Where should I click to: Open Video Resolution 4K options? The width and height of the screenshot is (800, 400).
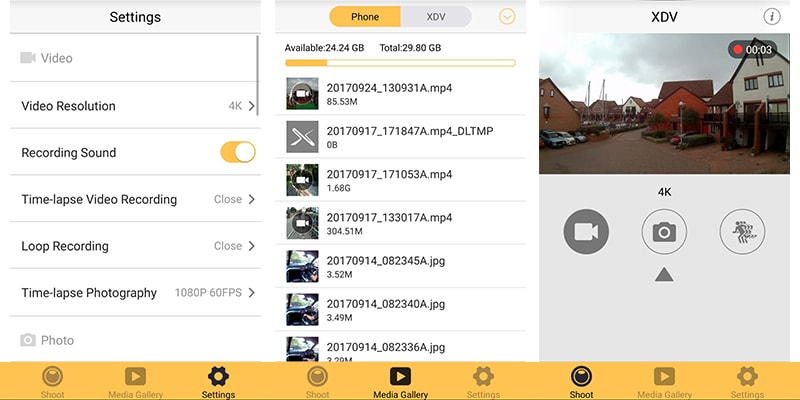(x=135, y=106)
